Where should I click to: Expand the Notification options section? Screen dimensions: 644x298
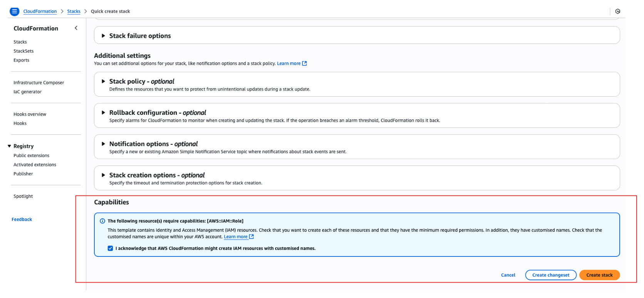[103, 144]
